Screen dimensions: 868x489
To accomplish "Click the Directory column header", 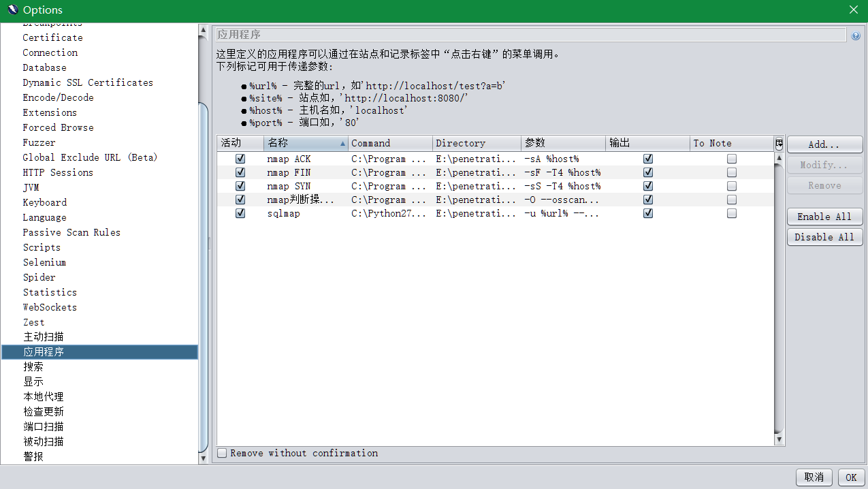I will pyautogui.click(x=477, y=143).
